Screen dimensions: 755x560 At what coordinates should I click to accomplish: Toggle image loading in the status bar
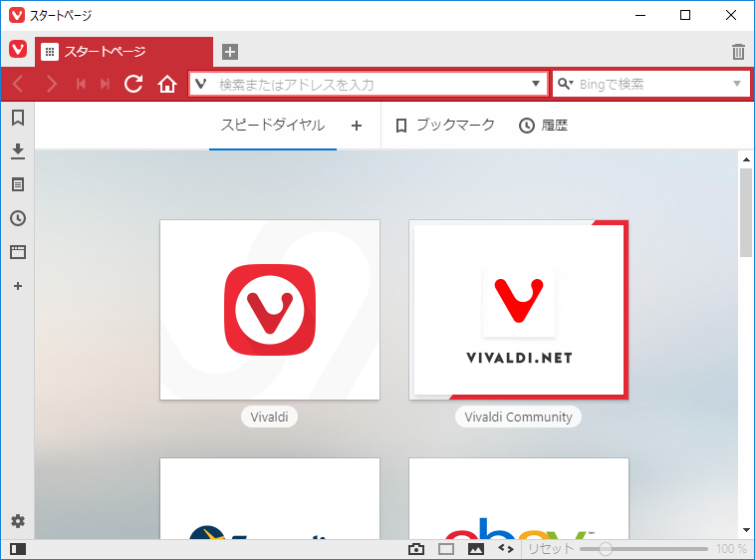(x=476, y=549)
